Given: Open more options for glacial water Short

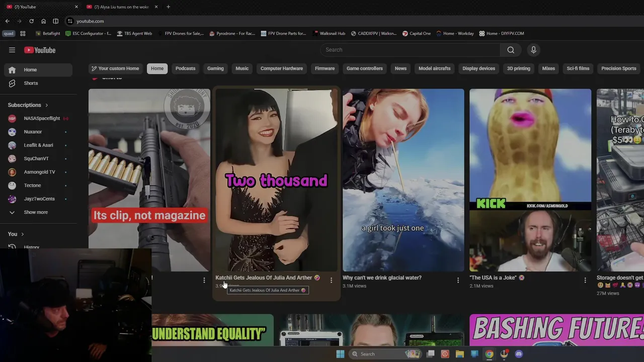Looking at the screenshot, I should (458, 280).
